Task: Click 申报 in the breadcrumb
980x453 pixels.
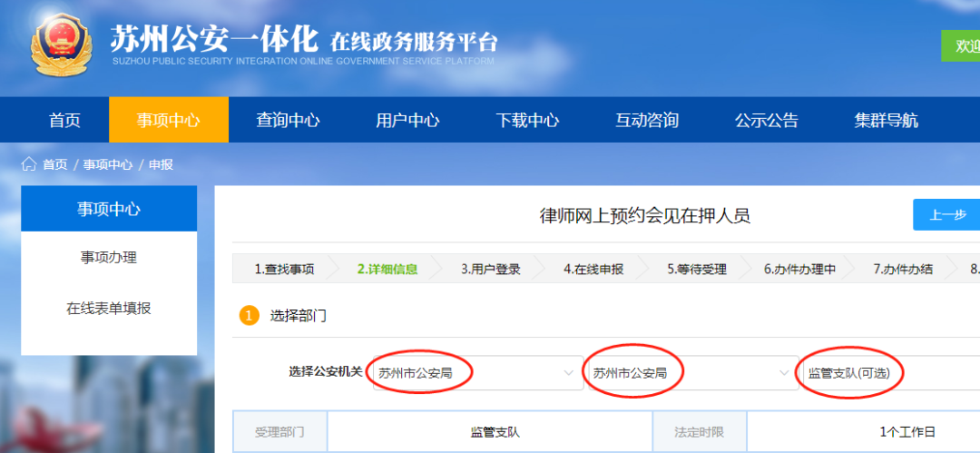Action: pyautogui.click(x=162, y=164)
